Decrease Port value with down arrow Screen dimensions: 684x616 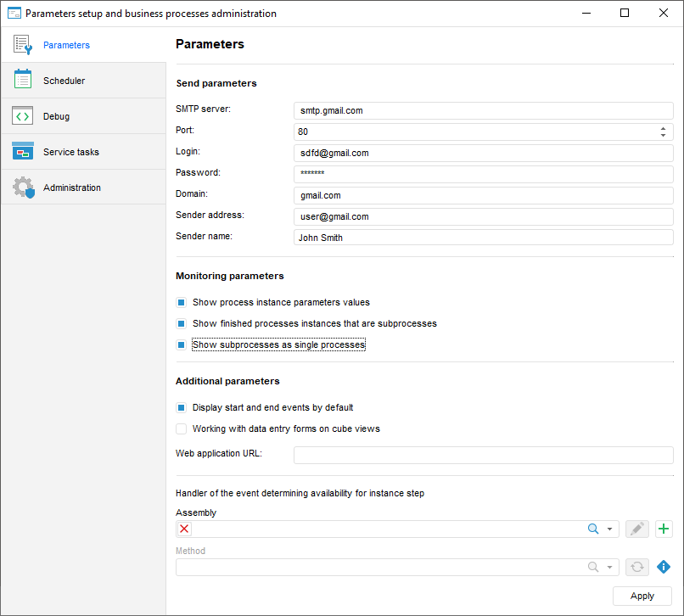coord(662,135)
